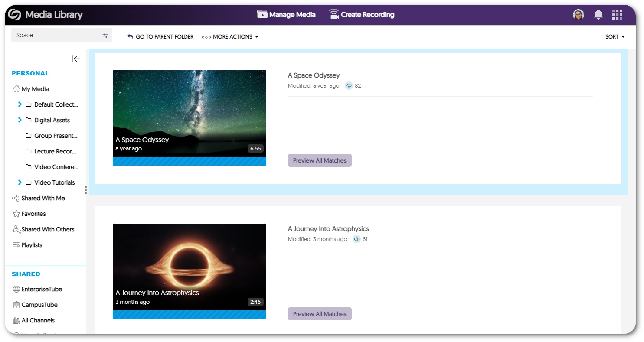
Task: Toggle views indicator on A Space Odyssey
Action: 349,85
